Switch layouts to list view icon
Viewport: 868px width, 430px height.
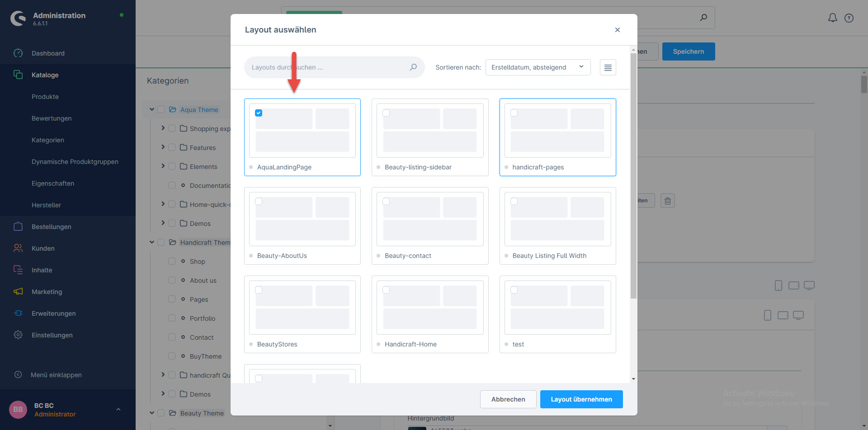(608, 68)
